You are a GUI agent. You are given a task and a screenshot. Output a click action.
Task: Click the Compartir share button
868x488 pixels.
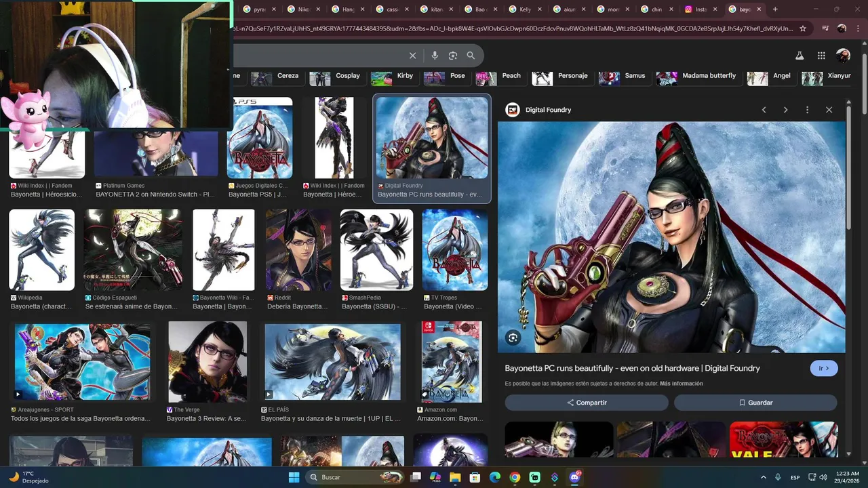point(587,403)
